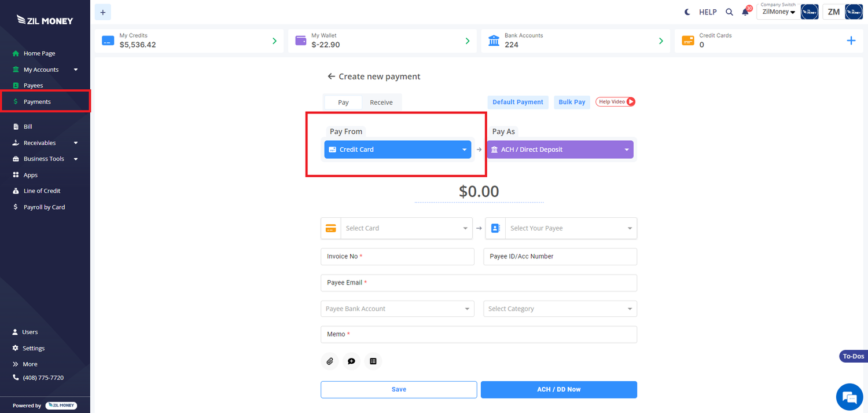
Task: Open the live chat bubble
Action: (x=849, y=397)
